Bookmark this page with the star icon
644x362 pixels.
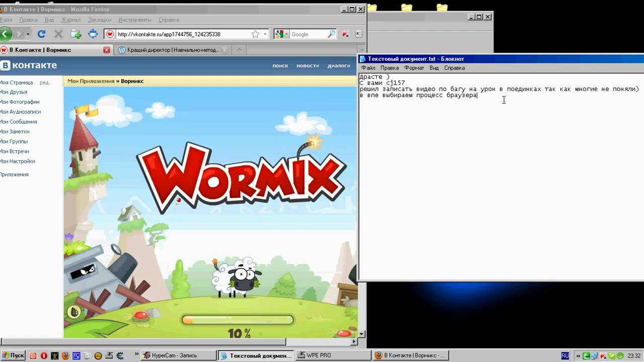tap(255, 34)
